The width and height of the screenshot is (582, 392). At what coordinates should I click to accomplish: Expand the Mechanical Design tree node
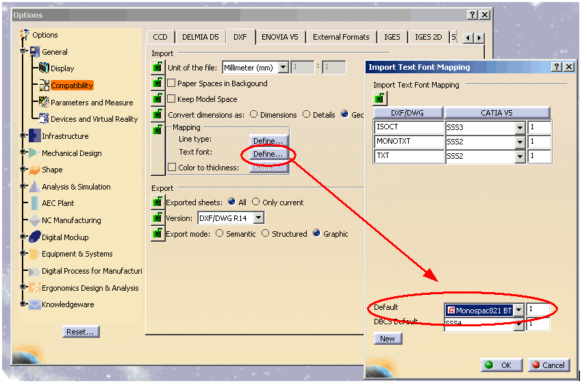point(23,152)
